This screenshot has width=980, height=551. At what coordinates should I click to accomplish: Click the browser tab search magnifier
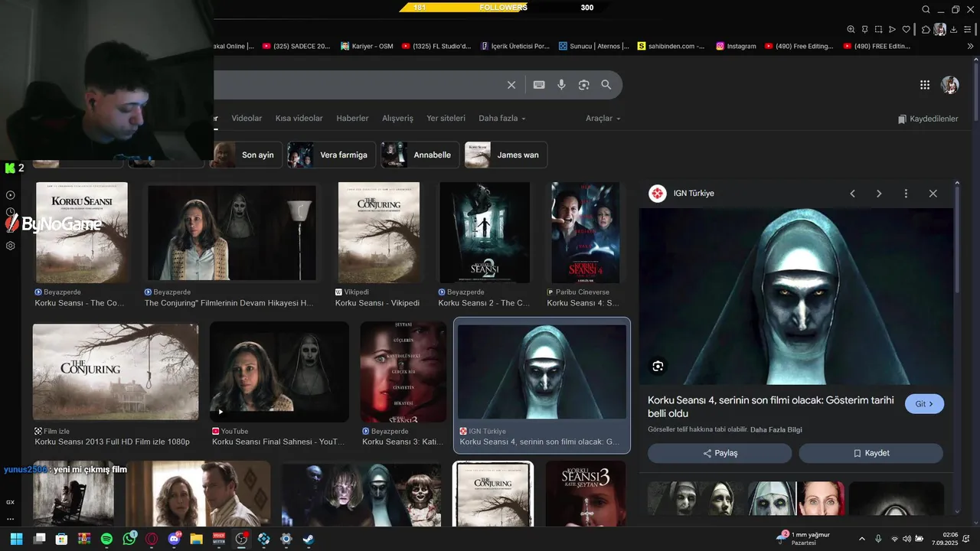pyautogui.click(x=926, y=9)
